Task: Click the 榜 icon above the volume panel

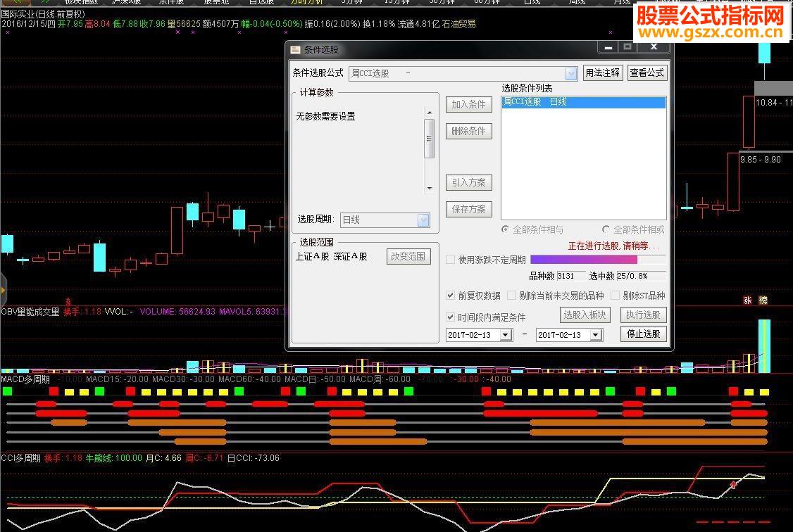Action: [763, 300]
